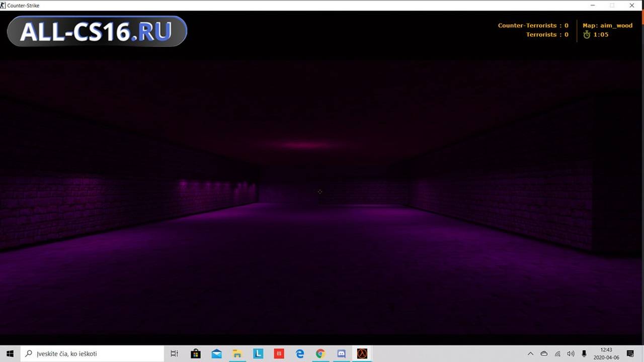
Task: Click the microphone tray icon
Action: click(x=584, y=353)
